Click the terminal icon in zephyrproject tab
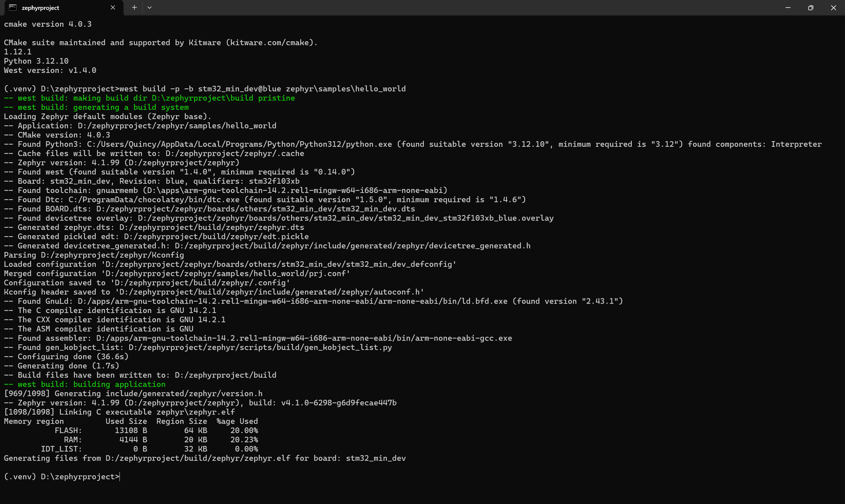The image size is (845, 504). tap(13, 8)
